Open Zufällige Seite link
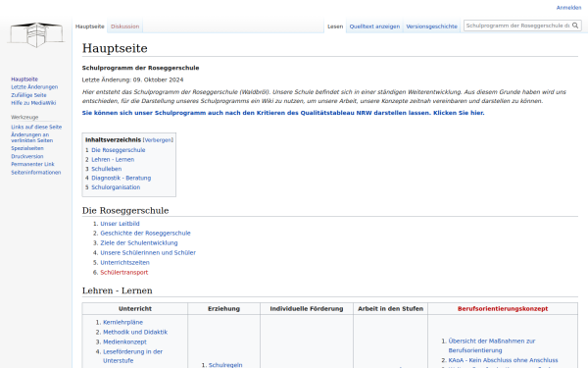 coord(28,95)
